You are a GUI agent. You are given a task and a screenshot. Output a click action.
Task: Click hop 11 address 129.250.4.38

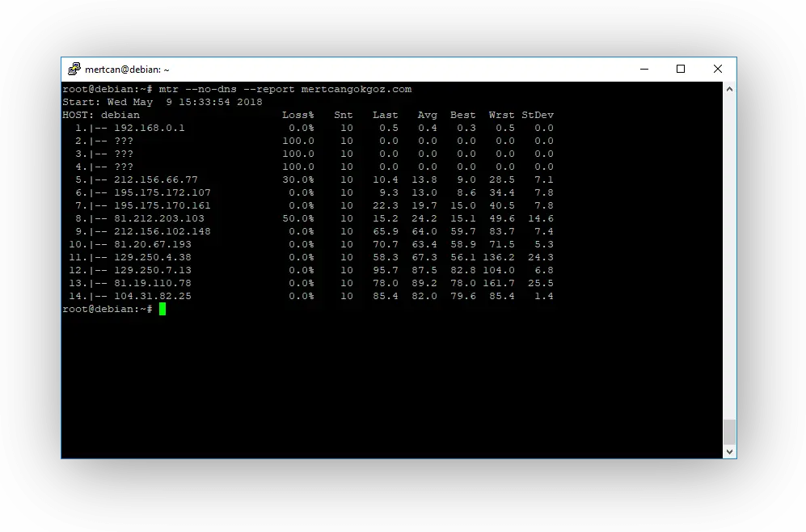(x=152, y=258)
